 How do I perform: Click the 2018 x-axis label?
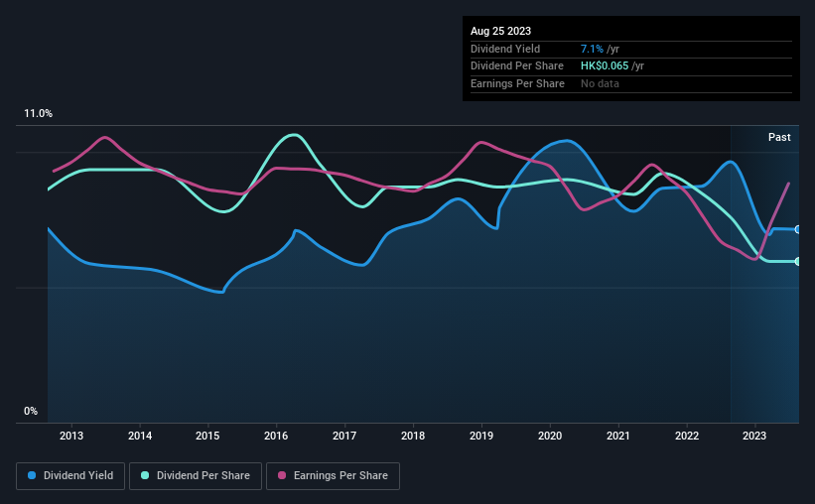point(413,436)
